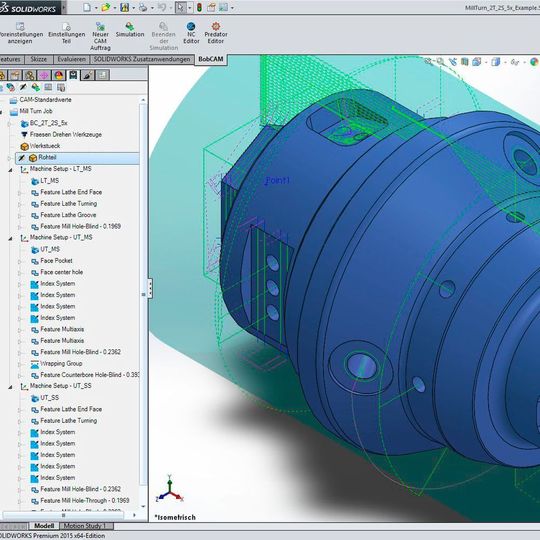Select Fraesen Drehen Werkzeuge tree item
The height and width of the screenshot is (540, 540).
65,135
